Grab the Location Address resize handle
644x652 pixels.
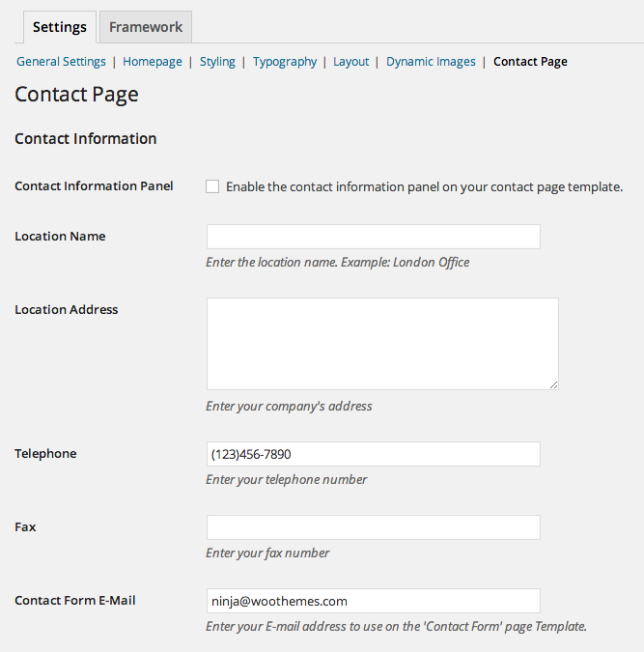pos(554,385)
